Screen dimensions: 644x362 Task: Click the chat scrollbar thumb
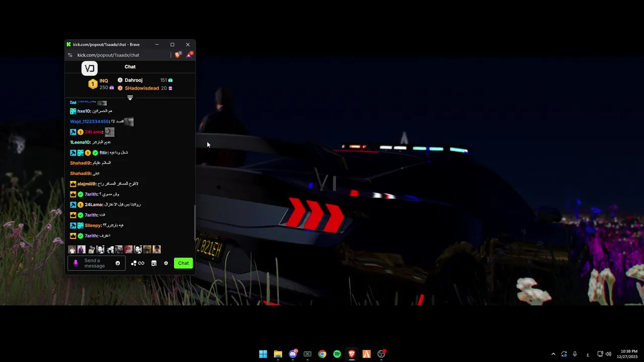[x=194, y=224]
